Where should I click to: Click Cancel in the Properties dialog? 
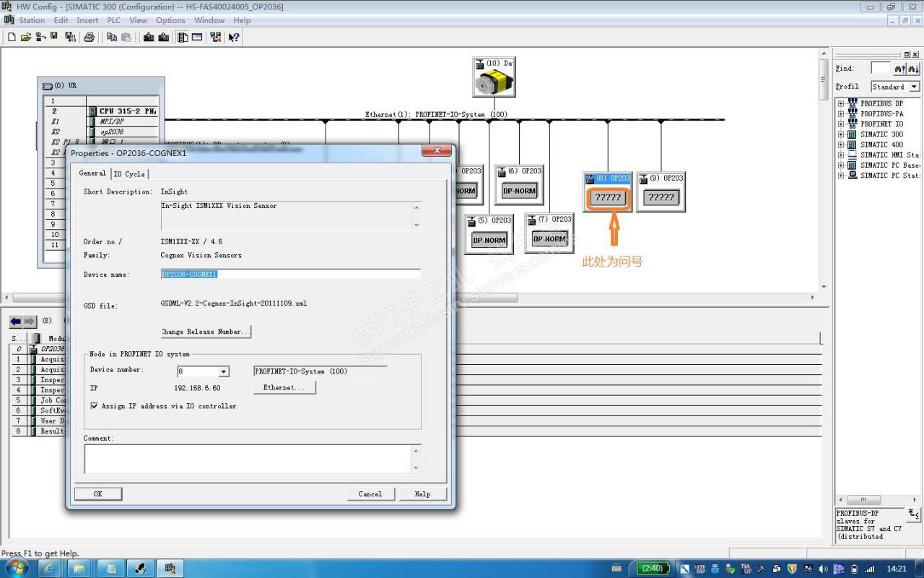pos(370,494)
